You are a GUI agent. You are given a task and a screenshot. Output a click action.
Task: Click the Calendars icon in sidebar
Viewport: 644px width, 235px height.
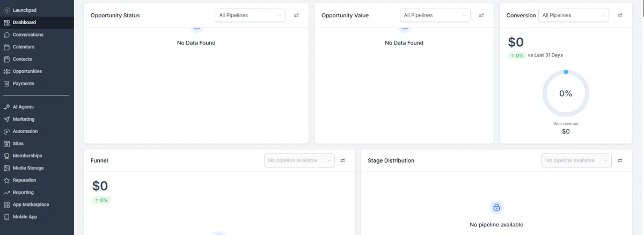6,47
